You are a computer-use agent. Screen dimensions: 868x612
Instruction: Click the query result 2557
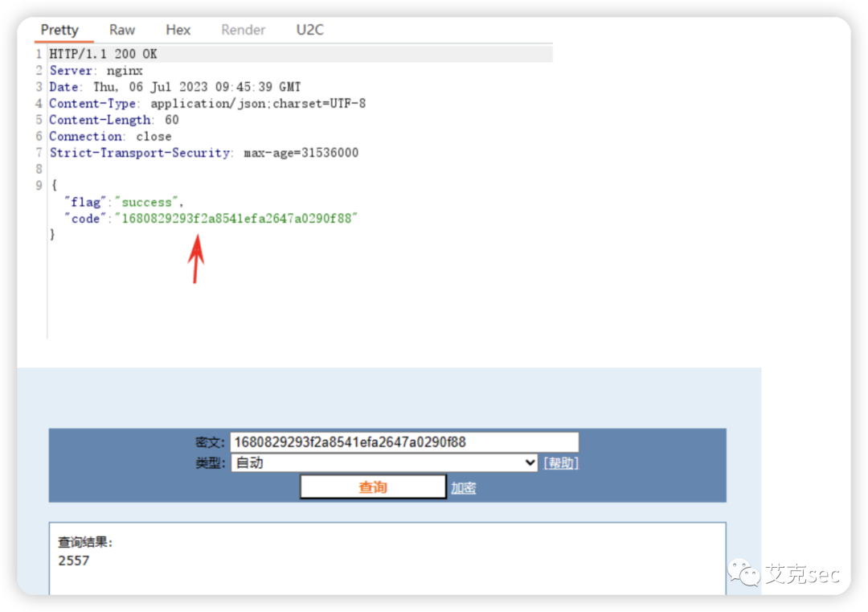coord(74,561)
